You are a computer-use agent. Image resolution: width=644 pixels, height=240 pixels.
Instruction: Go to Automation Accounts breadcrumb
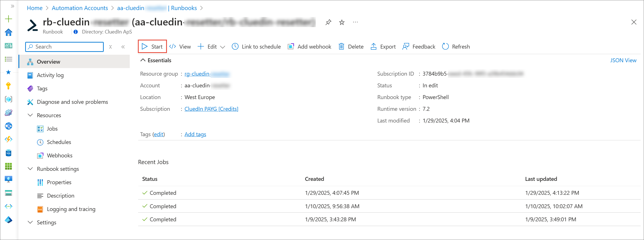[x=80, y=8]
